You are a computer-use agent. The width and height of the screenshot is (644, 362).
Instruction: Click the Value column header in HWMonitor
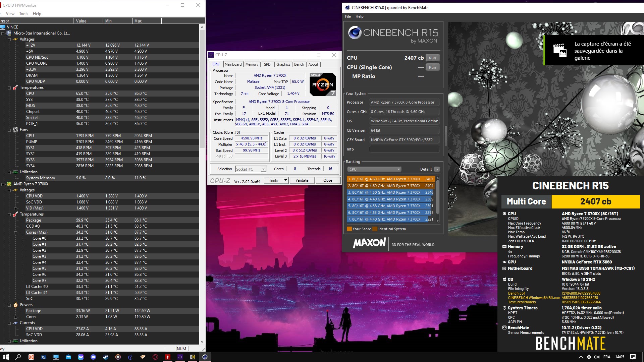click(88, 21)
